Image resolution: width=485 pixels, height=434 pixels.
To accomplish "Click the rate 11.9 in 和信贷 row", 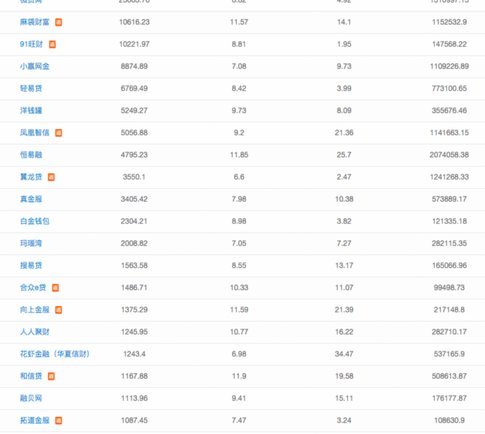I will [239, 376].
